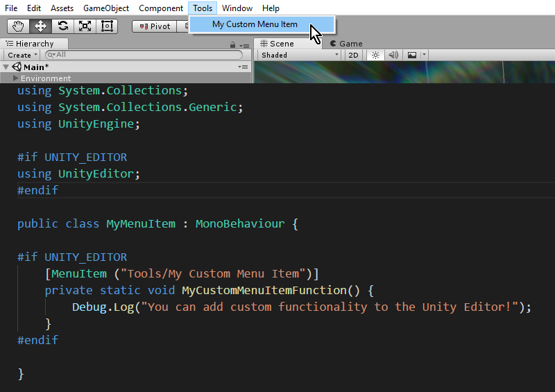Open the Help menu
Image resolution: width=555 pixels, height=392 pixels.
271,8
